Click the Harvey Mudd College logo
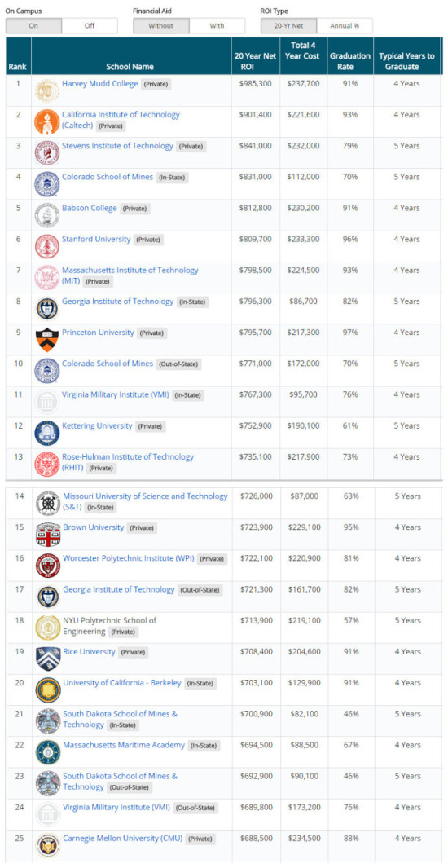Viewport: 448px width, 868px height. (47, 90)
